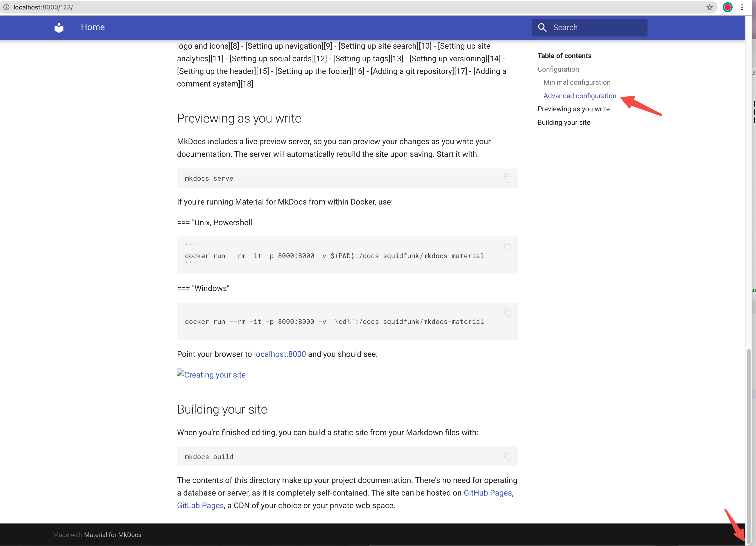Open the GitLab Pages link

[x=200, y=506]
